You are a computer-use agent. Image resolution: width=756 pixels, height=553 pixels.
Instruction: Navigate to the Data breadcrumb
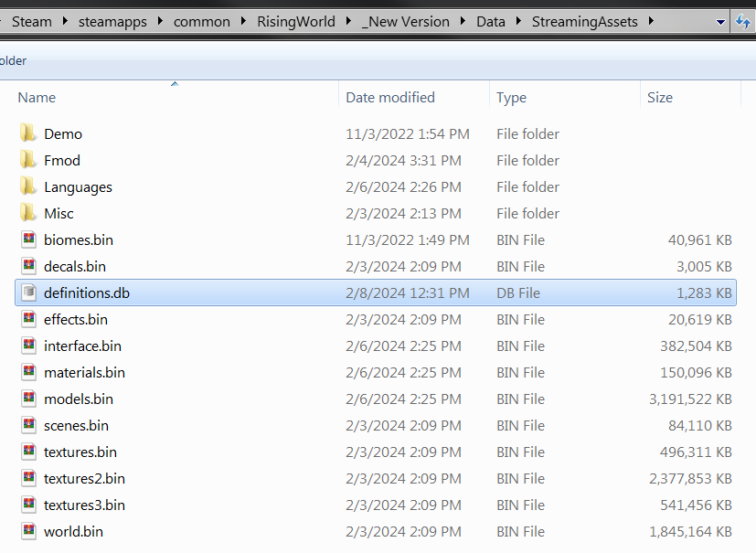491,22
